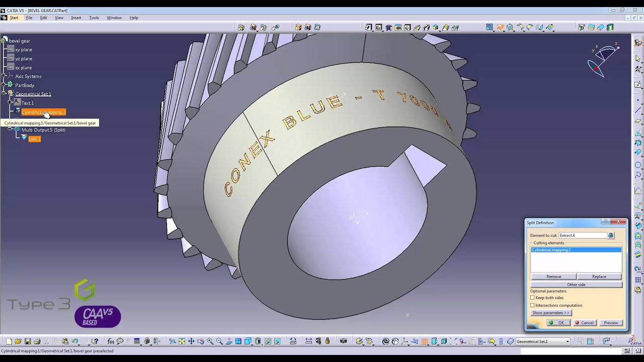Screen dimensions: 644x362
Task: Click the Create Multi-View icon
Action: pos(238,341)
